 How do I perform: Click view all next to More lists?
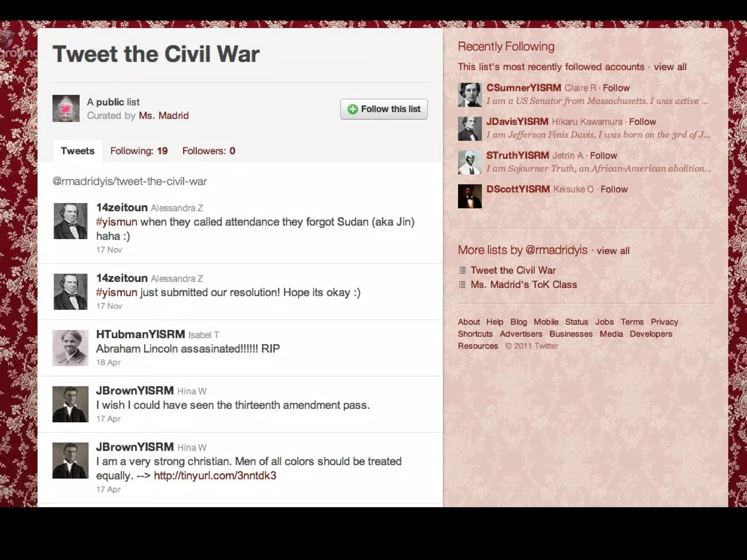tap(613, 250)
